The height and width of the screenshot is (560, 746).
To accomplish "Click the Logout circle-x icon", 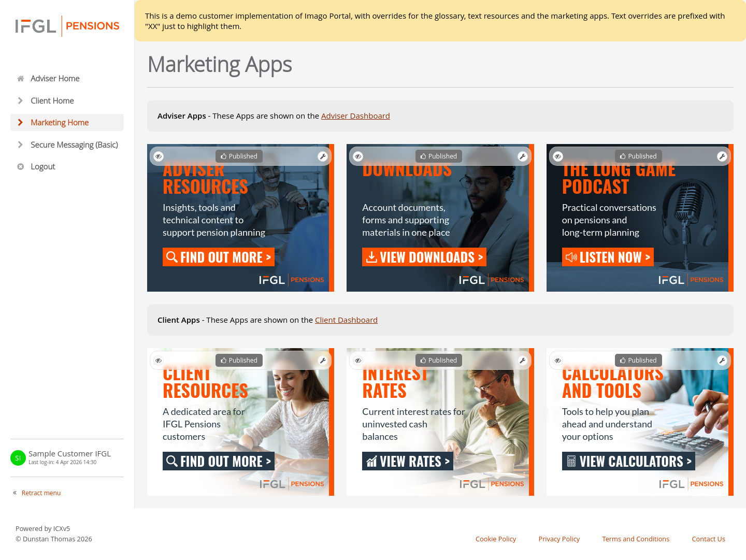I will point(21,167).
